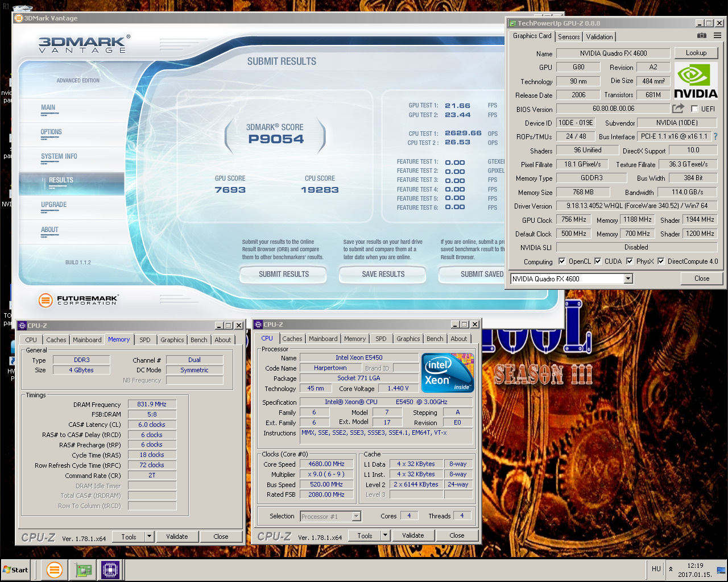Click the Close button in GPU-Z
Viewport: 728px width, 582px height.
pos(702,278)
